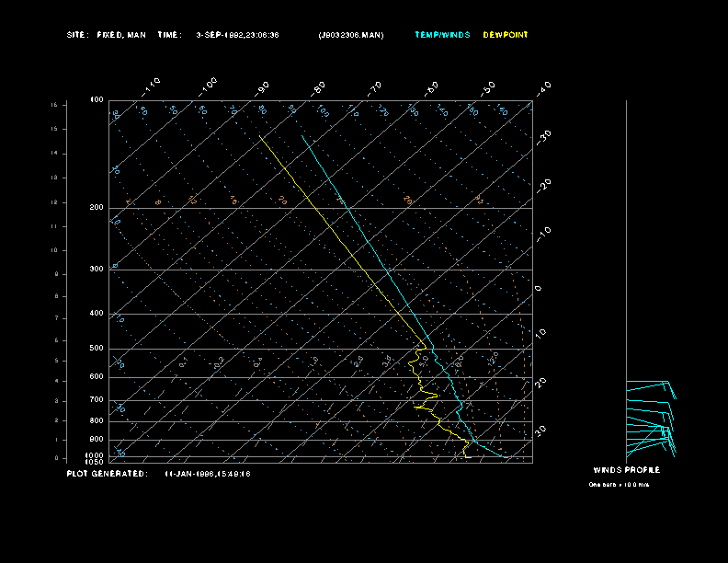Screen dimensions: 728x563
Task: Click the 'WINDS PROFILE' caption
Action: tap(626, 470)
